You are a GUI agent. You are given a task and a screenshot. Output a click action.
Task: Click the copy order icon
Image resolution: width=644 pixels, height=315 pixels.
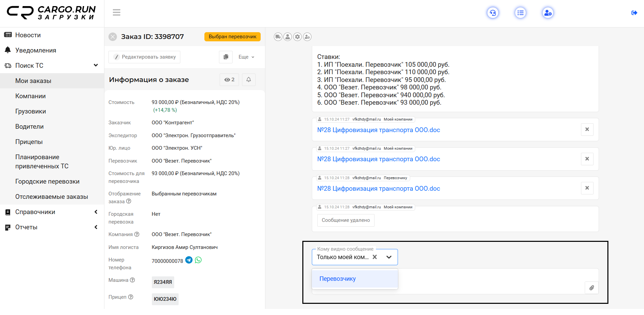226,57
